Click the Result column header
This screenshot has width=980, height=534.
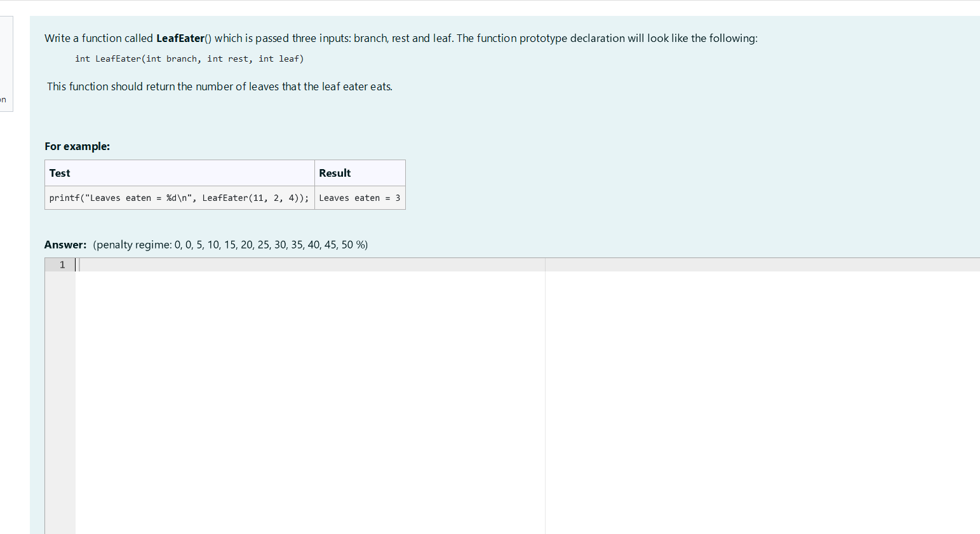tap(335, 173)
